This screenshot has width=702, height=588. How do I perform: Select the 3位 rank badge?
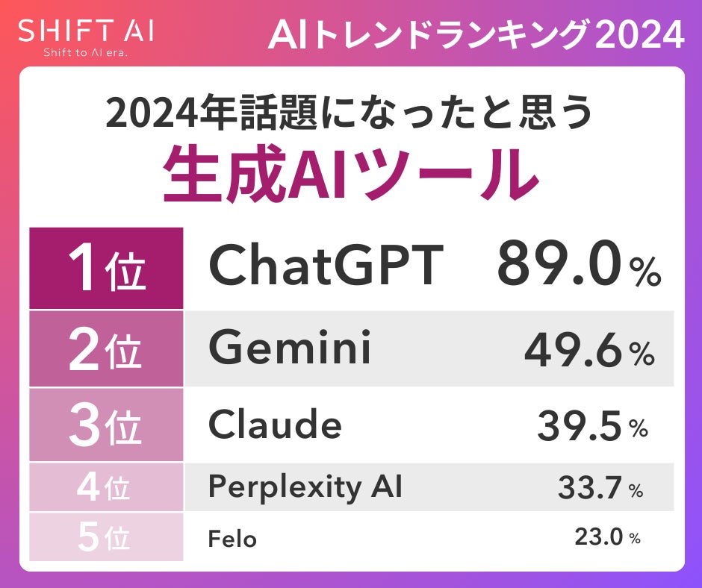pos(106,425)
